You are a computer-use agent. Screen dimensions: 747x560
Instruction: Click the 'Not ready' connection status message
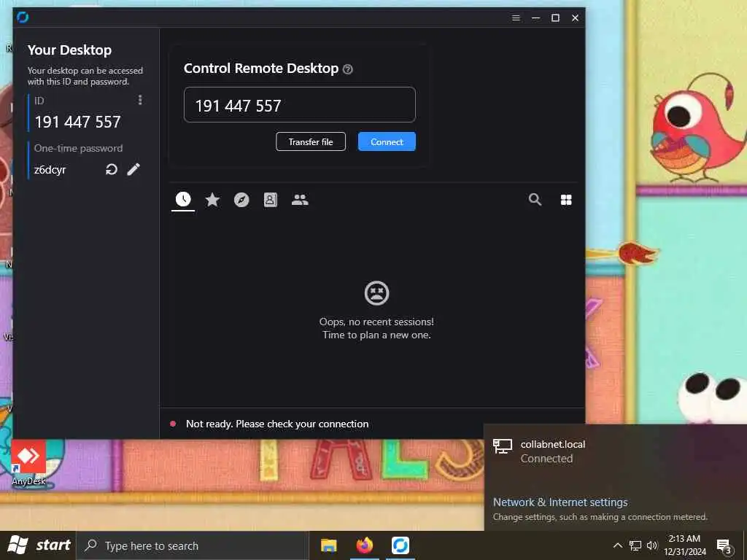(277, 424)
